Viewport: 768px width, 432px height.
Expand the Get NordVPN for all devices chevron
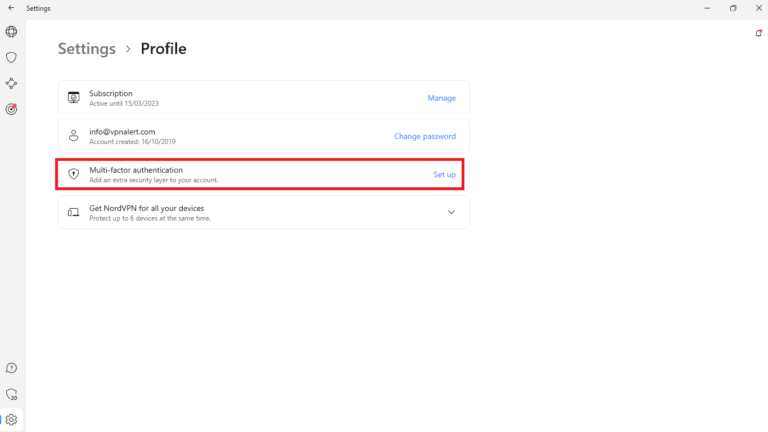coord(451,212)
